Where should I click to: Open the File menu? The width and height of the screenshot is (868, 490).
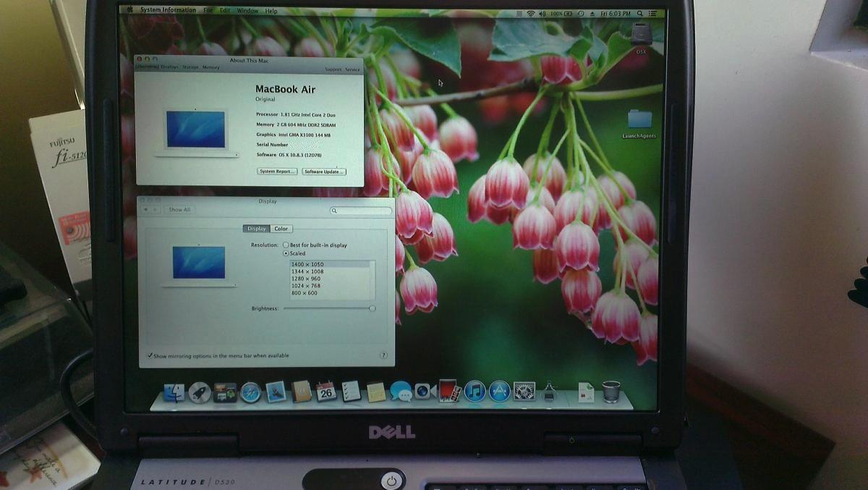[x=208, y=10]
